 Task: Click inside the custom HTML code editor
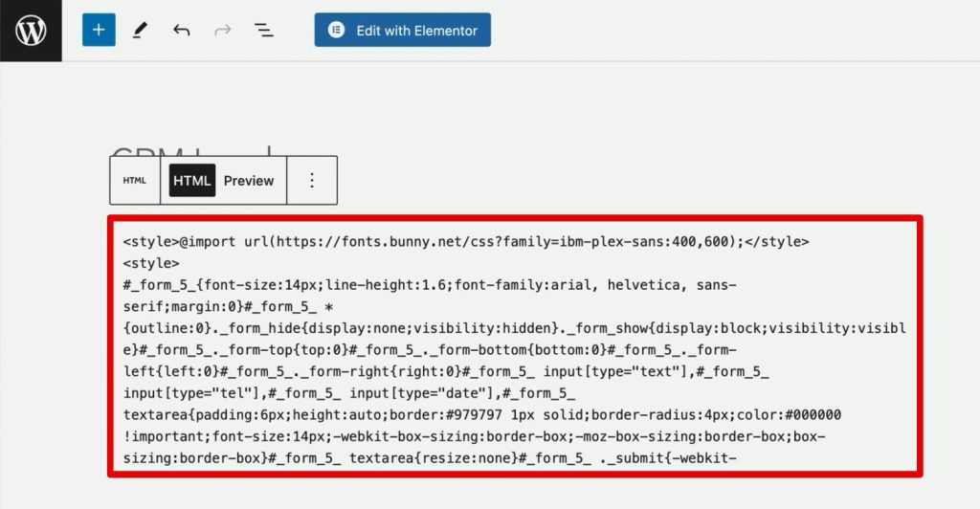[x=515, y=346]
